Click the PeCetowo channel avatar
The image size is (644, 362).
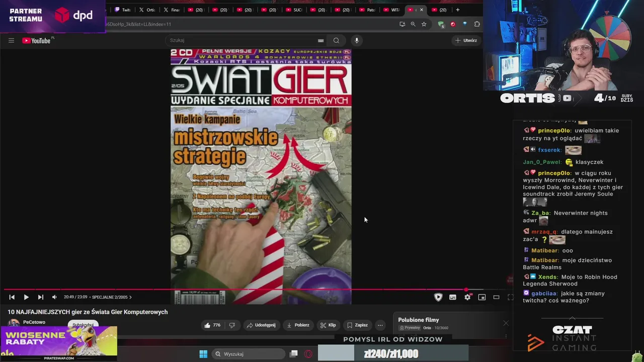14,323
